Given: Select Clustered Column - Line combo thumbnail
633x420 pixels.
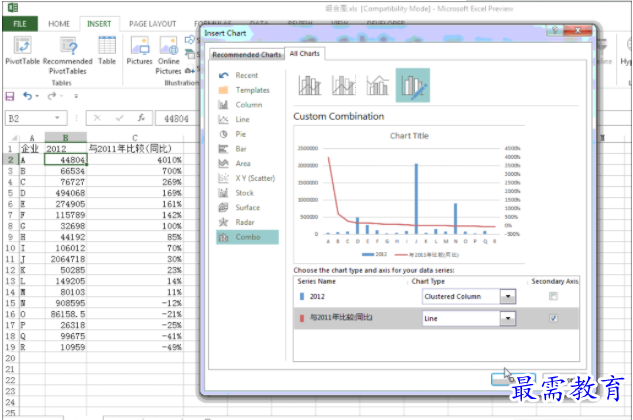Looking at the screenshot, I should click(x=310, y=85).
